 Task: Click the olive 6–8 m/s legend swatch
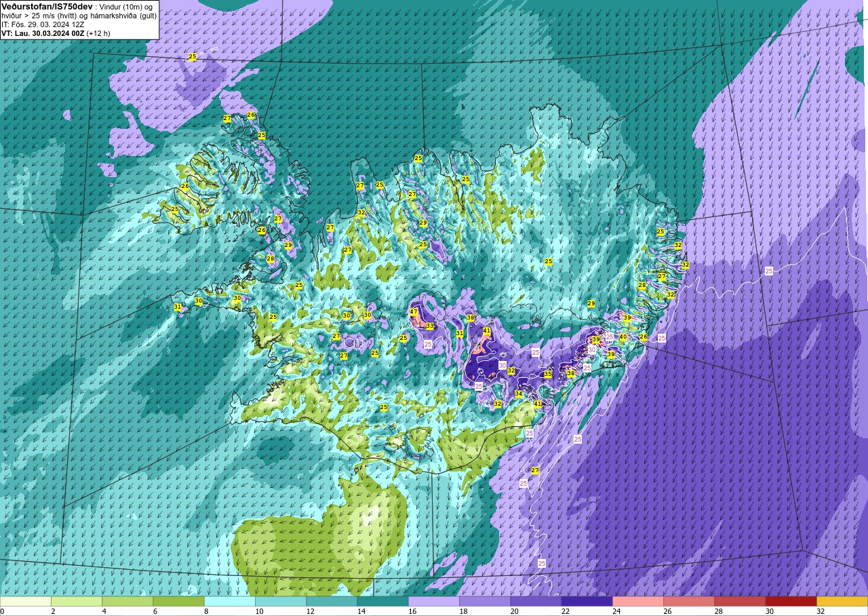pos(179,601)
